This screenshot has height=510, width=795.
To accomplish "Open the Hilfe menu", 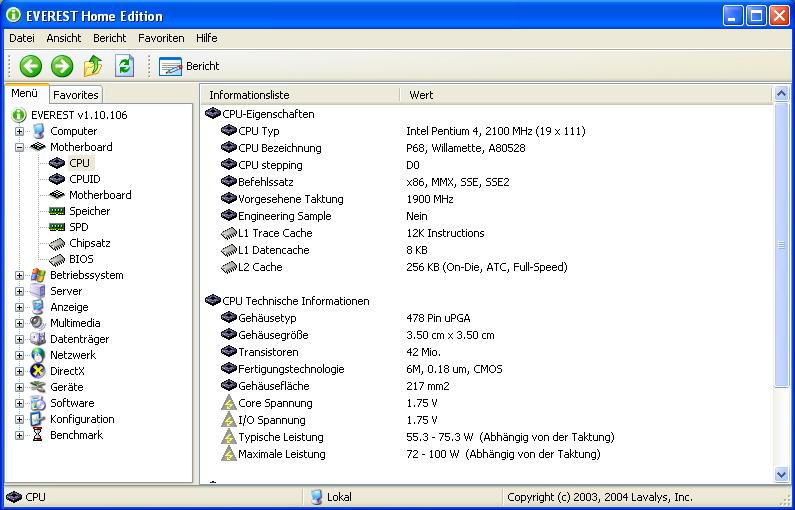I will click(x=206, y=38).
